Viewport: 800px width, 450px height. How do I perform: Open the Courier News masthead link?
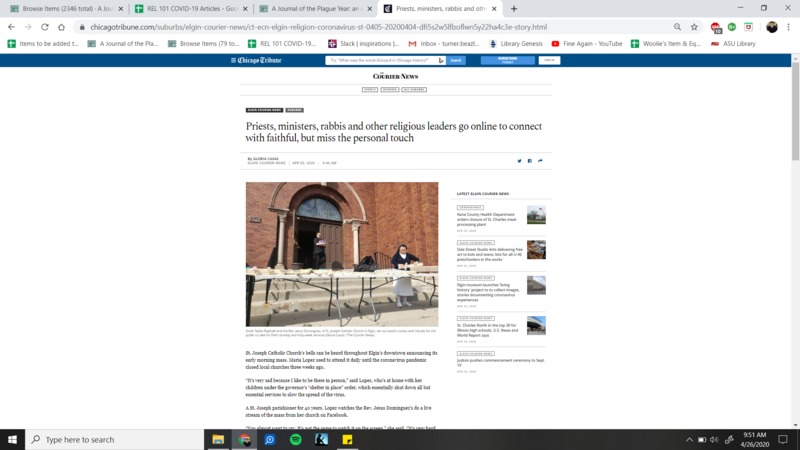click(395, 77)
